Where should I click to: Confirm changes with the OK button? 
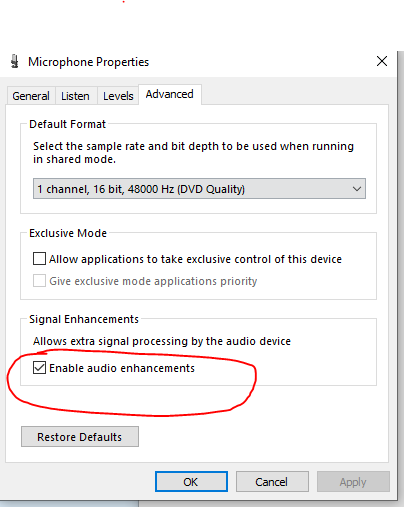point(191,482)
